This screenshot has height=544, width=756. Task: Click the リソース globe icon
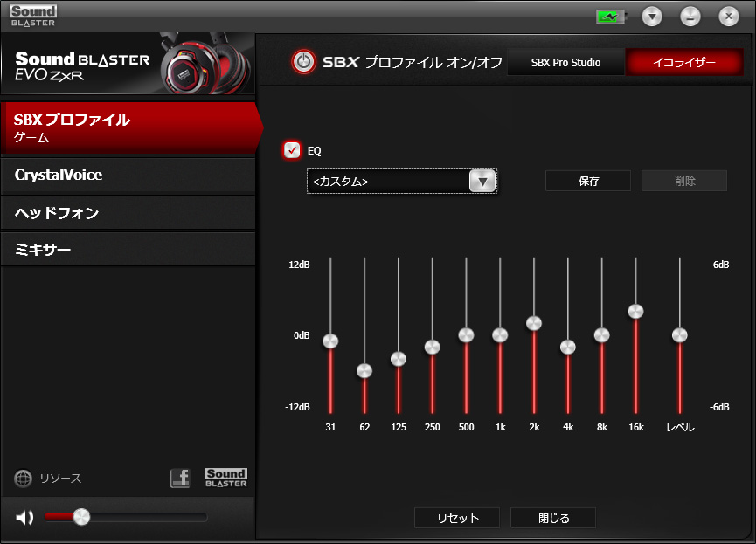(x=24, y=479)
